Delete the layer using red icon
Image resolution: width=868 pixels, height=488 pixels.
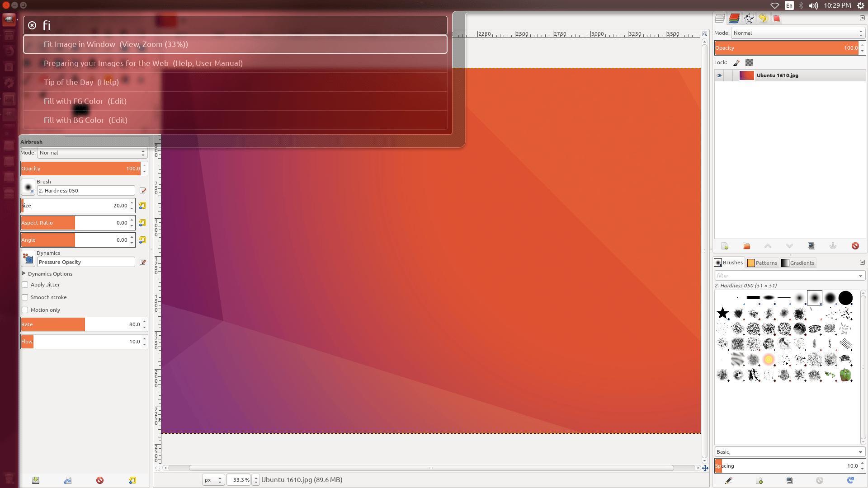pyautogui.click(x=855, y=246)
